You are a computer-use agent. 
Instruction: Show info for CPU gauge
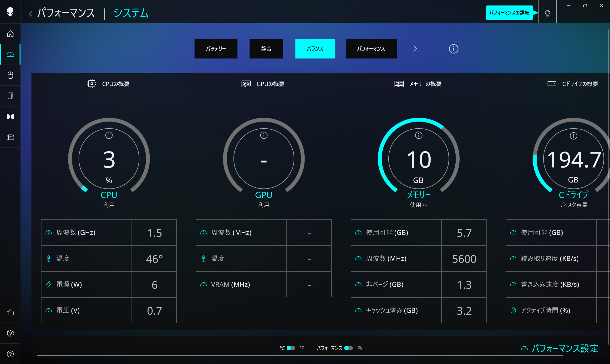click(x=109, y=135)
